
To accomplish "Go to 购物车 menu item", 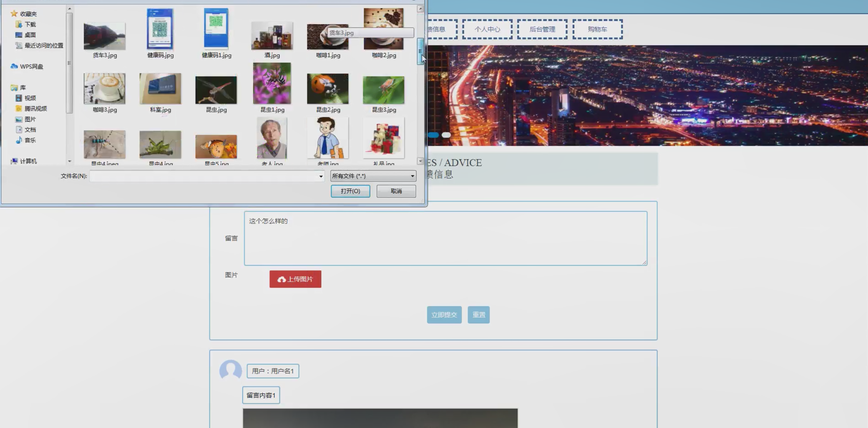I will point(597,29).
